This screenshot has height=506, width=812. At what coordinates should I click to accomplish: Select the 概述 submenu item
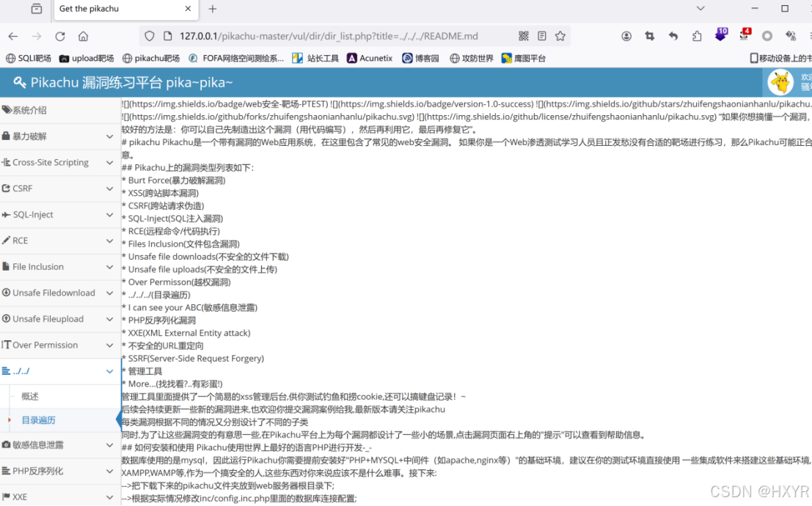click(x=30, y=396)
